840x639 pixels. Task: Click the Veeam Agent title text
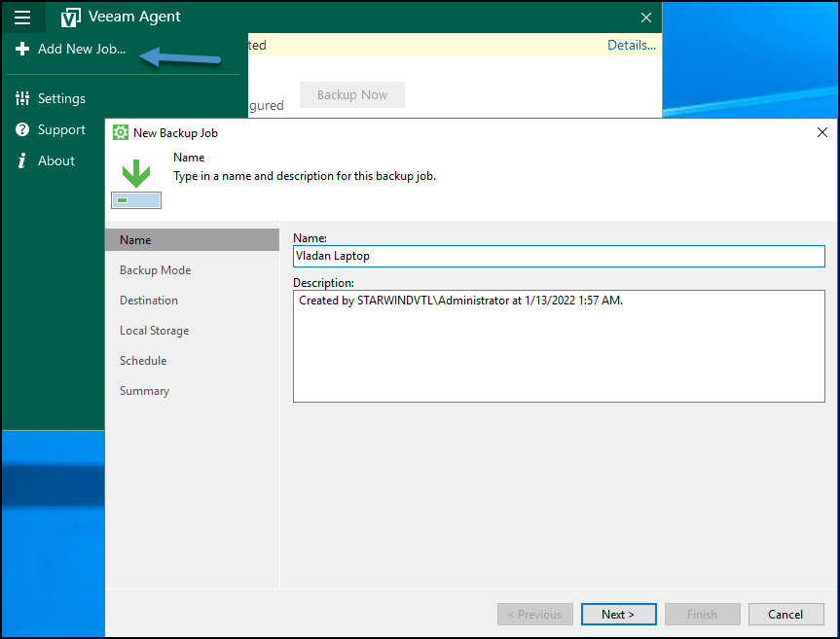pyautogui.click(x=134, y=17)
